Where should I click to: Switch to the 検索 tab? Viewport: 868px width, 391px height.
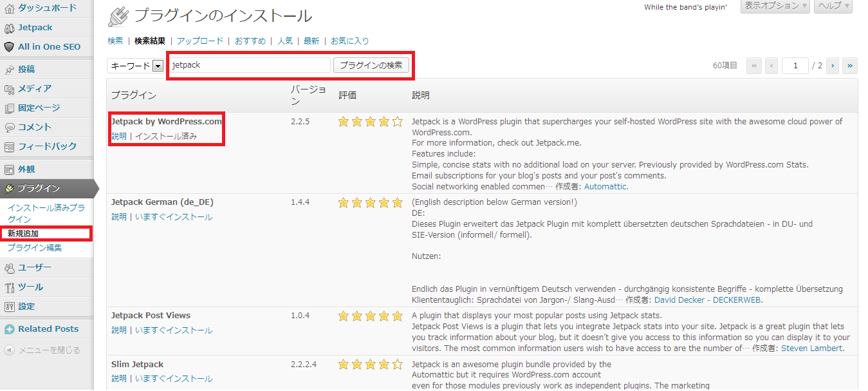pos(115,41)
